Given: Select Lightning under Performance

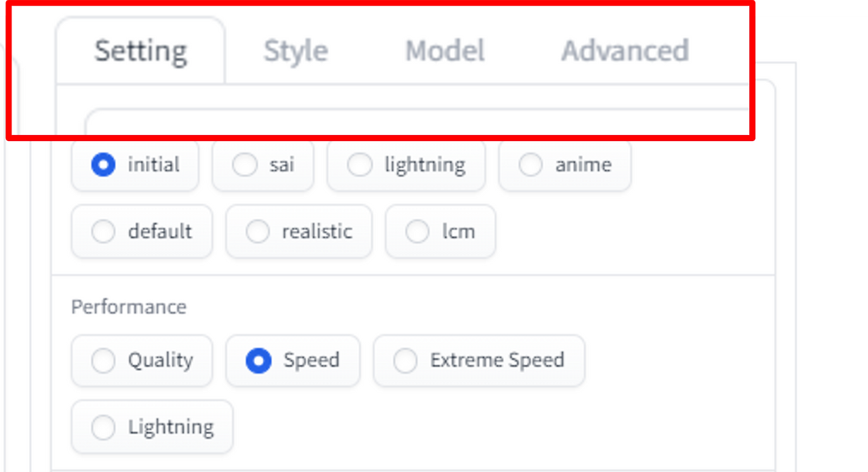Looking at the screenshot, I should [x=152, y=427].
